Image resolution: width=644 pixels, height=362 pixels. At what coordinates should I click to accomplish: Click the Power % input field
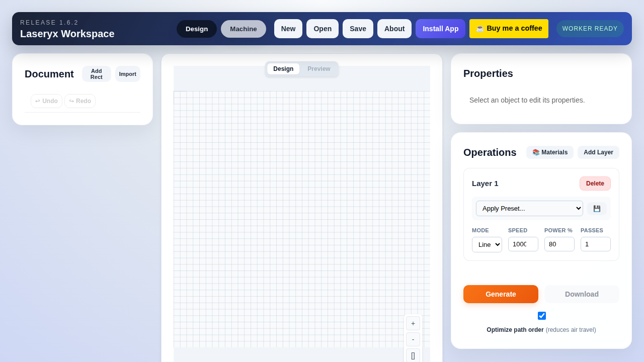click(559, 244)
